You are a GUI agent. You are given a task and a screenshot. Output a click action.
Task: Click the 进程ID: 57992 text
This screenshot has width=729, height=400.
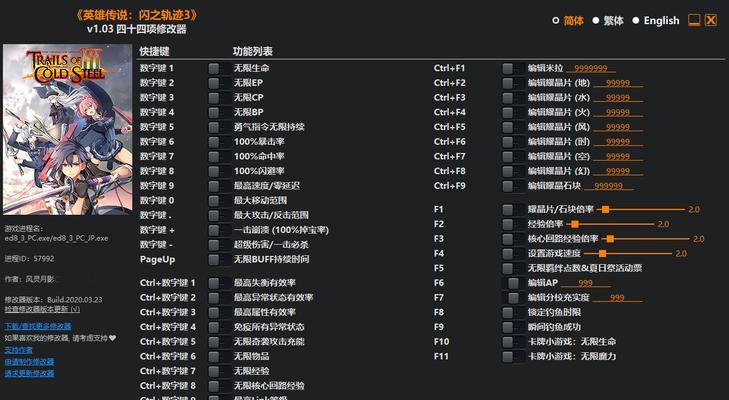(x=30, y=259)
